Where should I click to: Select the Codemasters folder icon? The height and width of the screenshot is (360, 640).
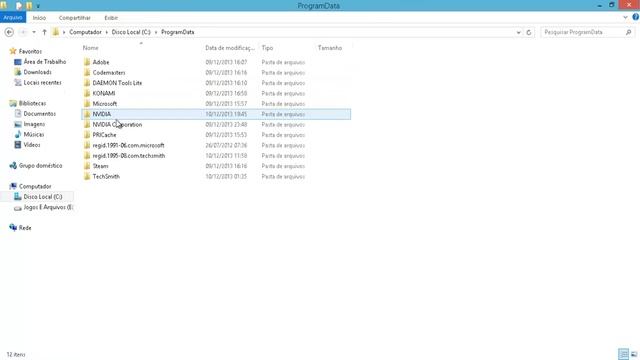(x=87, y=72)
